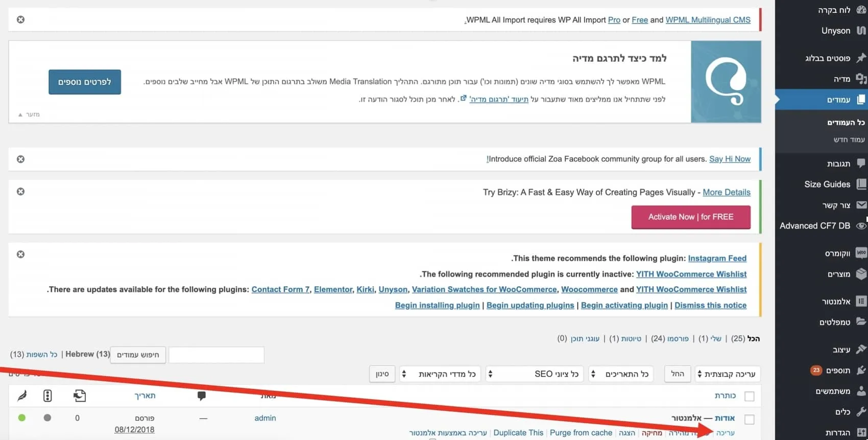
Task: Click Begin updating plugins link
Action: [x=530, y=305]
